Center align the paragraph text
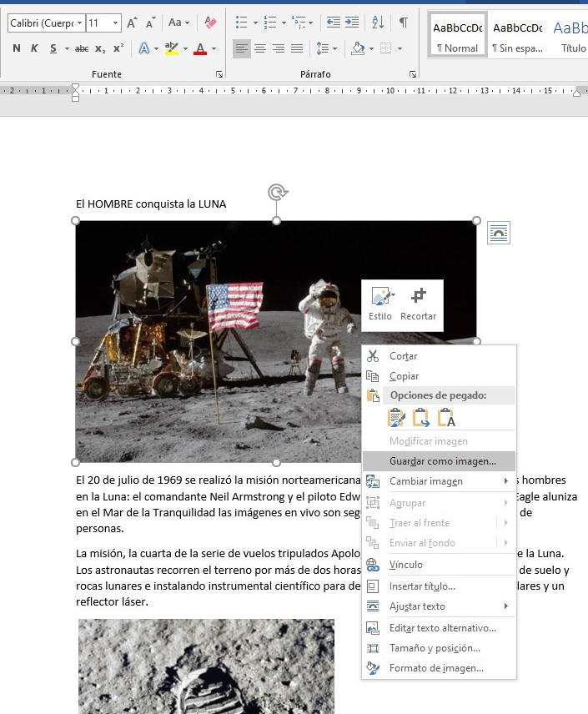588x714 pixels. [x=260, y=48]
